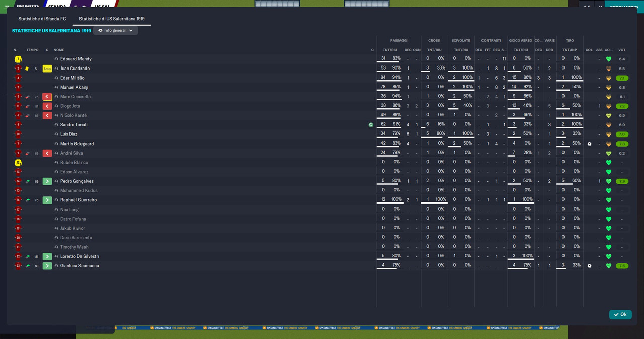Image resolution: width=644 pixels, height=339 pixels.
Task: Click the 7.2 rating badge for Diogo Jota
Action: click(622, 106)
